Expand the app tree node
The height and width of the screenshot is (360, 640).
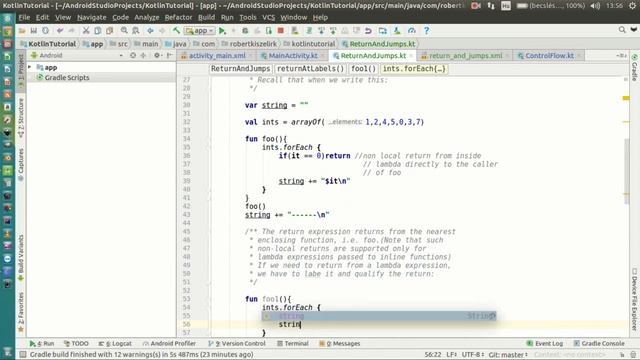30,67
